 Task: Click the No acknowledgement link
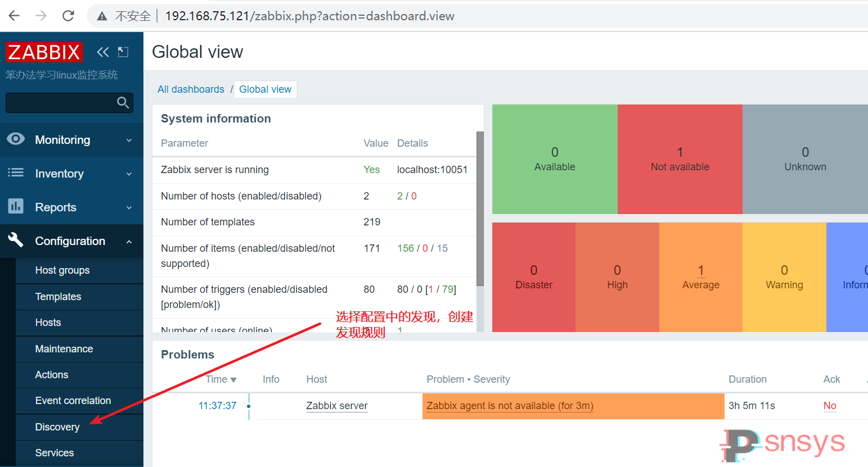point(830,406)
